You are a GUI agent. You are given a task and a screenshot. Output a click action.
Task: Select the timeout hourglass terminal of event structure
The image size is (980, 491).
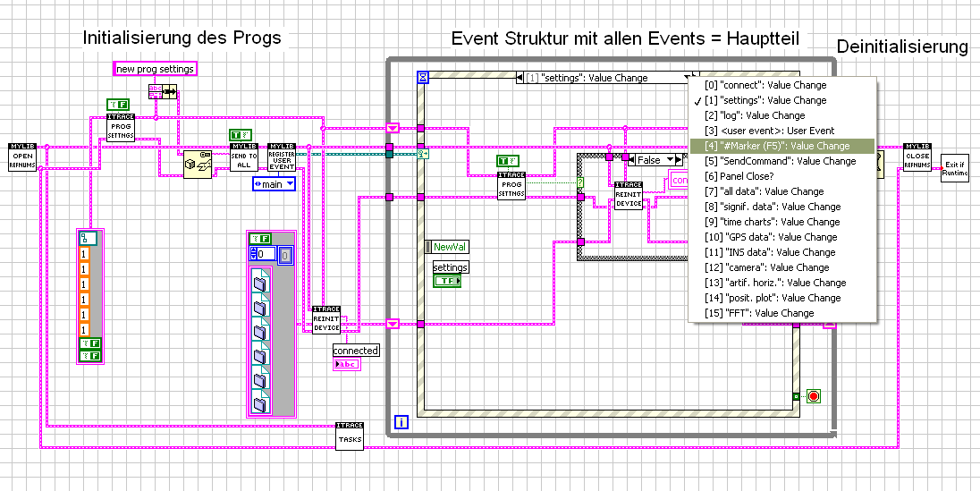click(424, 77)
